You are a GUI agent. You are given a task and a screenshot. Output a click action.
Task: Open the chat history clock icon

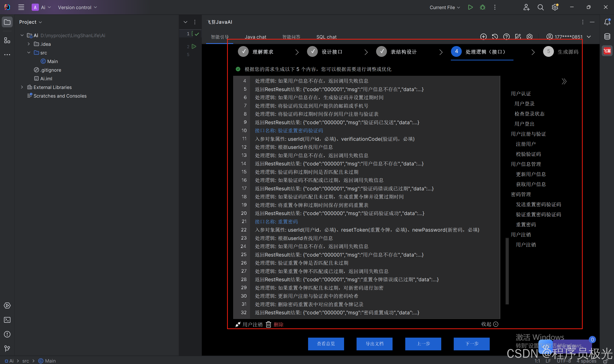point(495,37)
